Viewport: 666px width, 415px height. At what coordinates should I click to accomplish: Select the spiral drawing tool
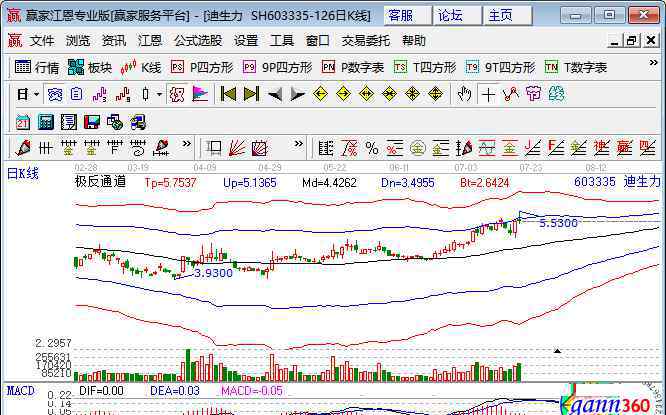(x=138, y=148)
